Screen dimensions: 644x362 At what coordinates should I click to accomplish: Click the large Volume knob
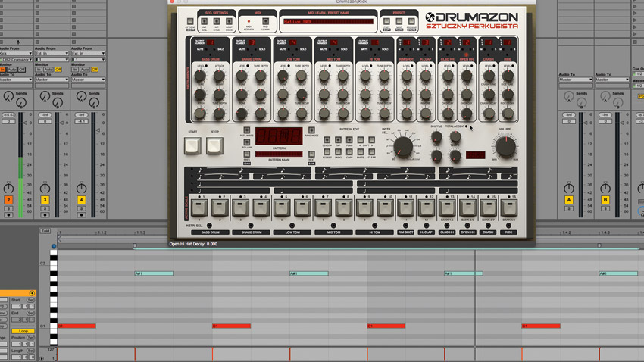coord(505,146)
